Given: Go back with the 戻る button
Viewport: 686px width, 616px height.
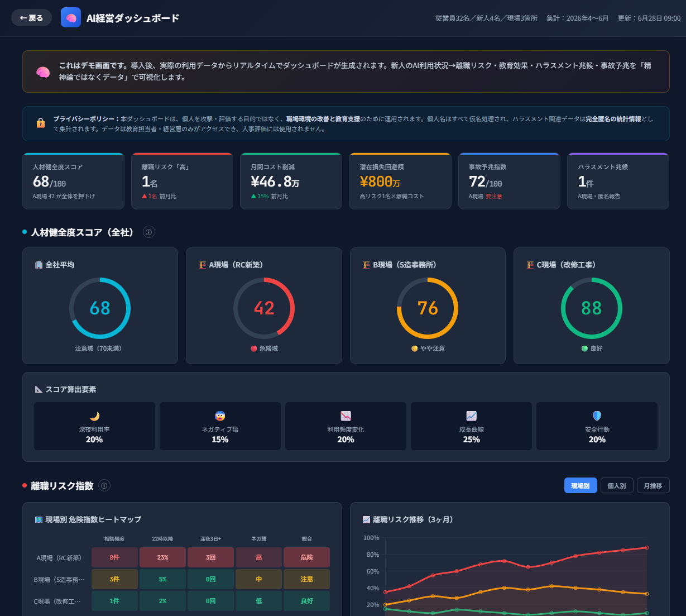Looking at the screenshot, I should (31, 18).
